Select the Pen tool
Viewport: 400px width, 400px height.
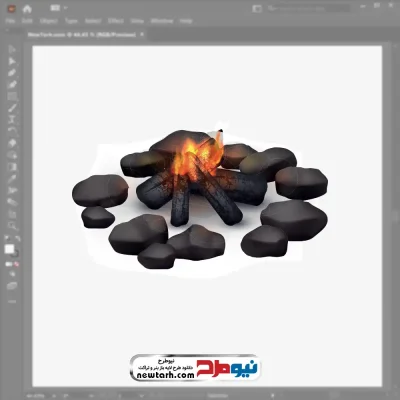pos(12,73)
